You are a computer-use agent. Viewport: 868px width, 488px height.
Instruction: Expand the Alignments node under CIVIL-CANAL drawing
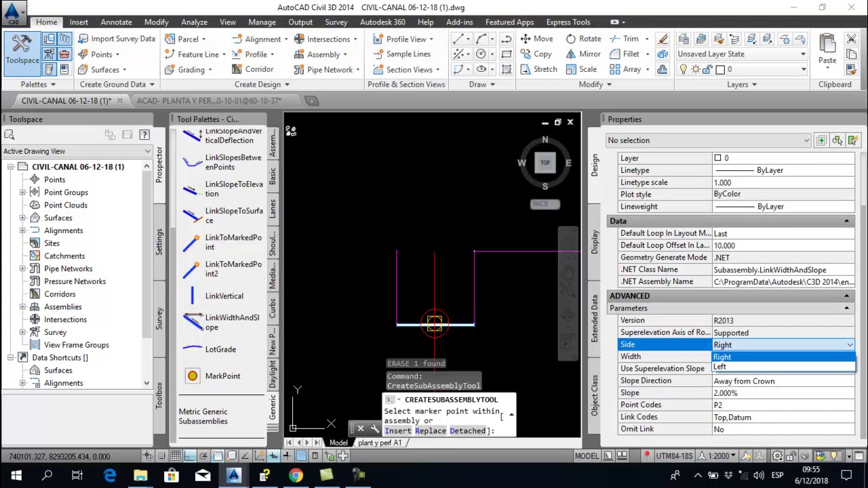(22, 230)
